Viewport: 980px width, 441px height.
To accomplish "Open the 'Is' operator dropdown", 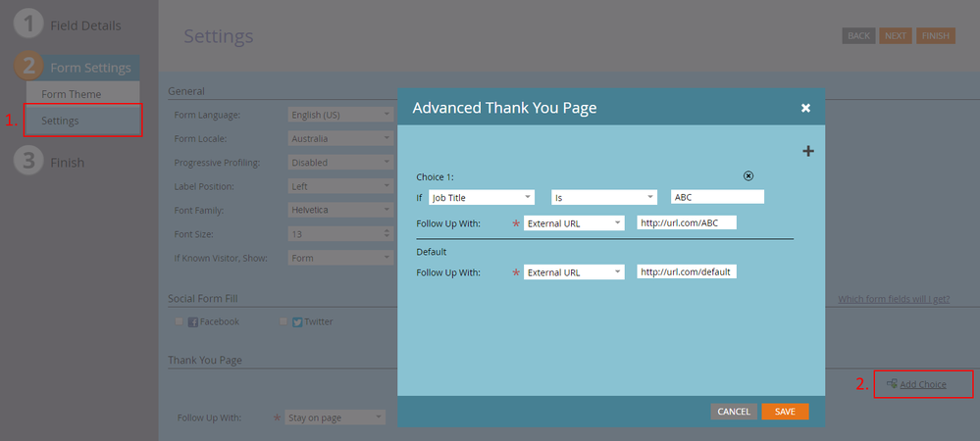I will pos(603,197).
